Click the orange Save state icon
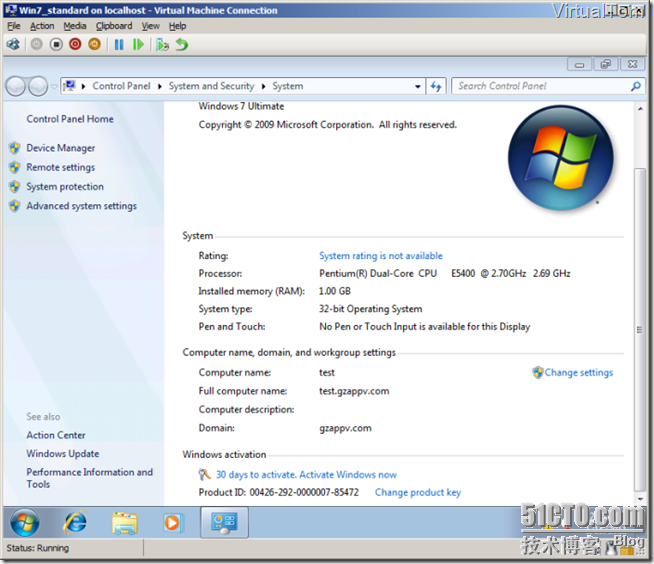Viewport: 654px width, 564px height. 95,44
